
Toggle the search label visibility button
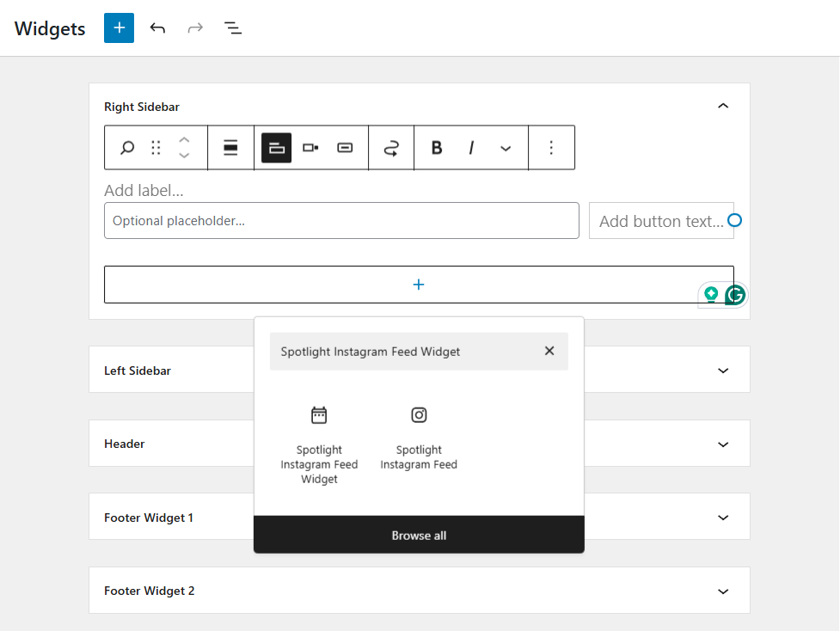[x=276, y=148]
